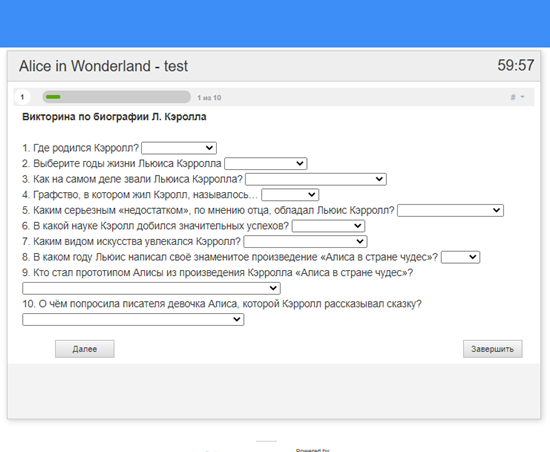Open dropdown for question 6 science
This screenshot has width=550, height=452.
(328, 226)
